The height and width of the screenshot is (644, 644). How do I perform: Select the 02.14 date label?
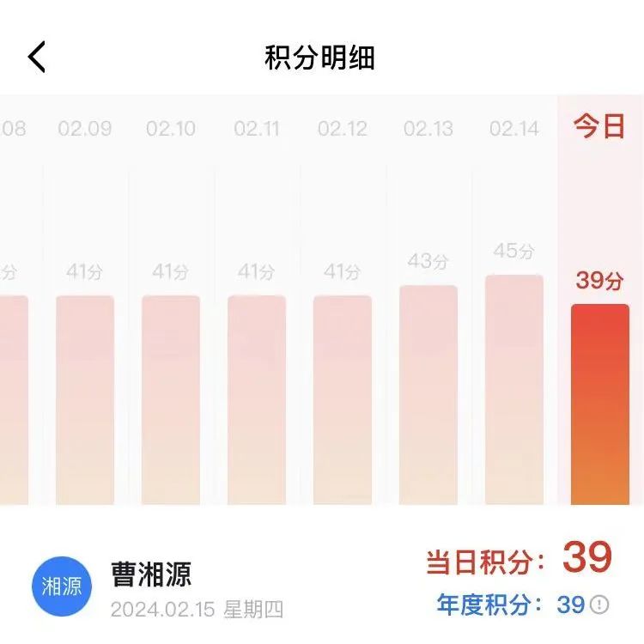513,129
